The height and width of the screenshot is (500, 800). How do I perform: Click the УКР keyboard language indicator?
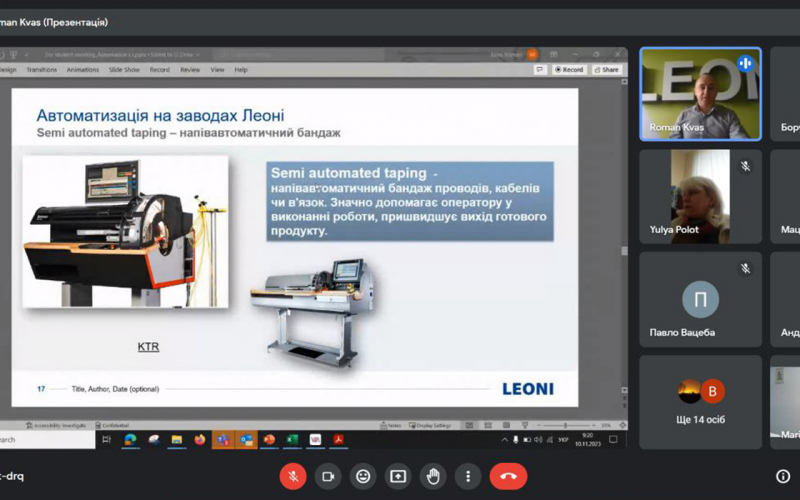(x=563, y=440)
